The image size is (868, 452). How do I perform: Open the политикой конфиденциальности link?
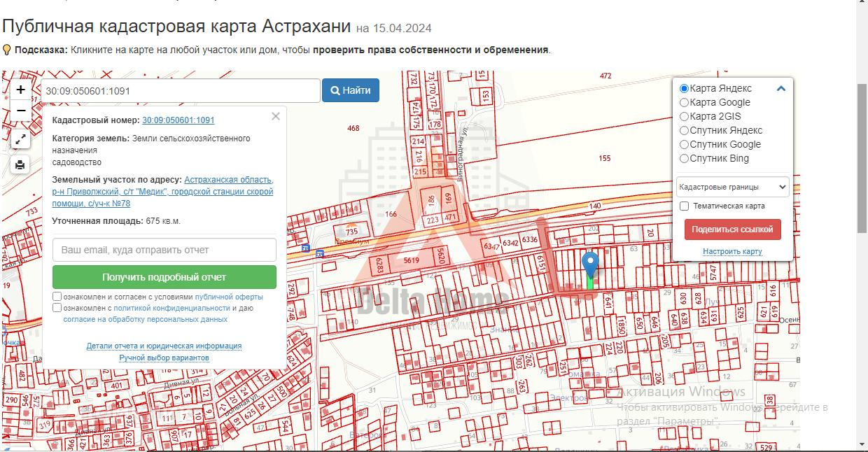coord(172,308)
